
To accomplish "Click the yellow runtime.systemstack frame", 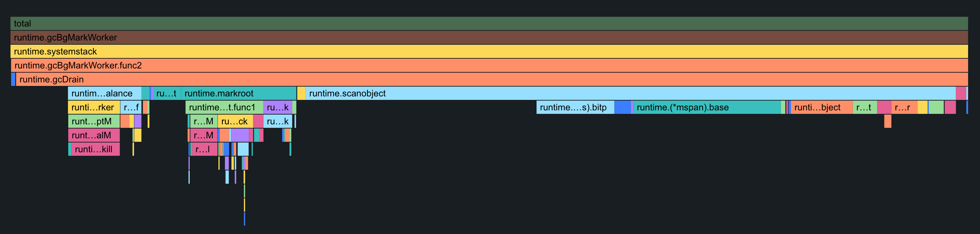I will [x=489, y=52].
